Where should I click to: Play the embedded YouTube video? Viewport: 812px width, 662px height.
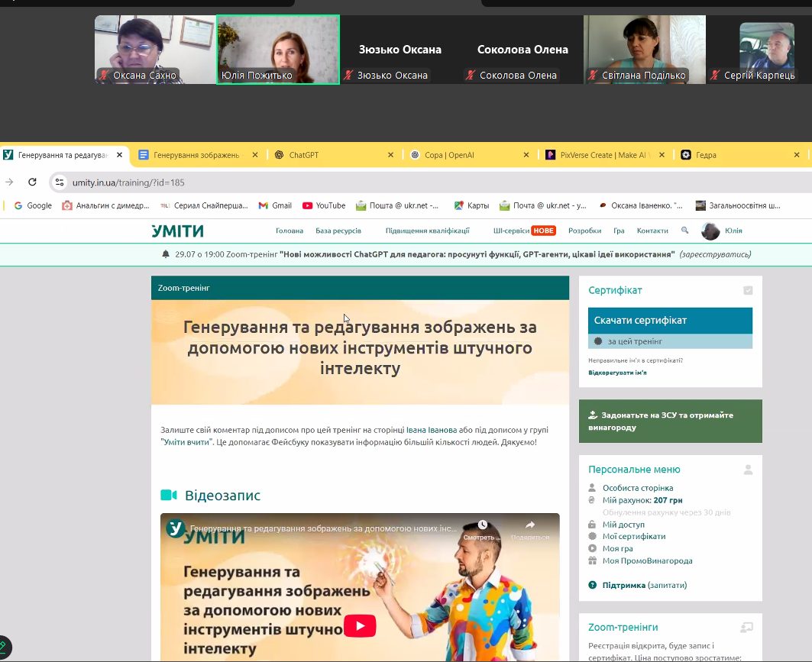(360, 626)
